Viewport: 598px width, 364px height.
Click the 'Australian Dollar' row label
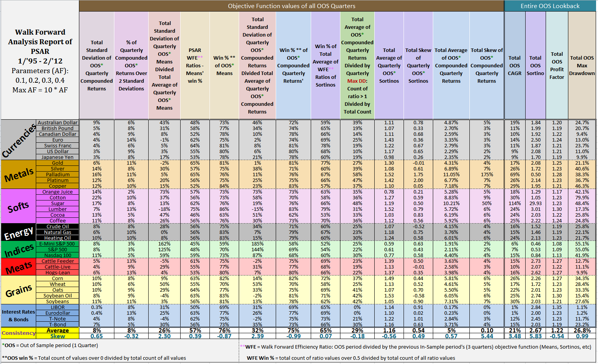point(57,122)
